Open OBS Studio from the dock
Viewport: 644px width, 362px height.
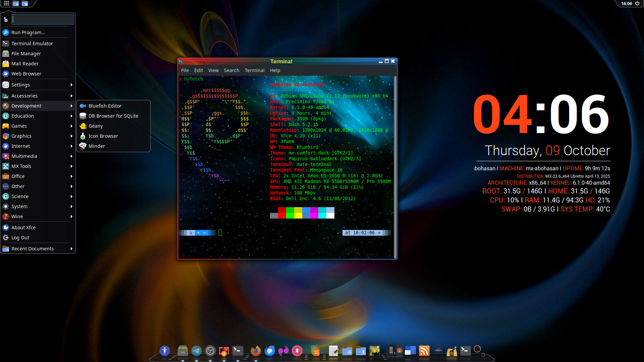tap(210, 351)
